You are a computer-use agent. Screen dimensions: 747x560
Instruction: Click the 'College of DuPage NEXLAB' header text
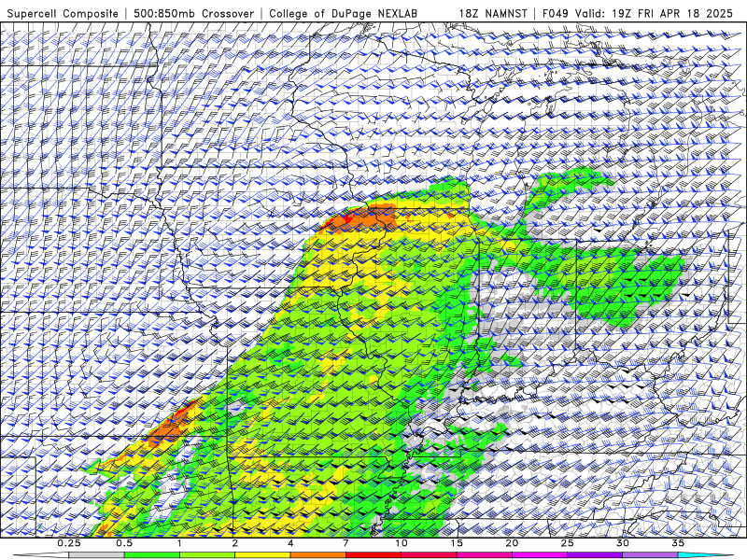[x=343, y=14]
